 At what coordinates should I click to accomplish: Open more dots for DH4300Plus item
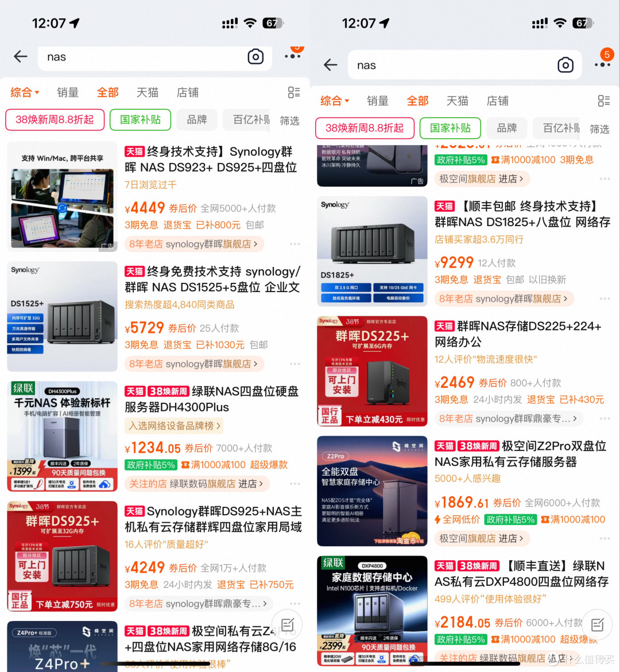(x=294, y=484)
